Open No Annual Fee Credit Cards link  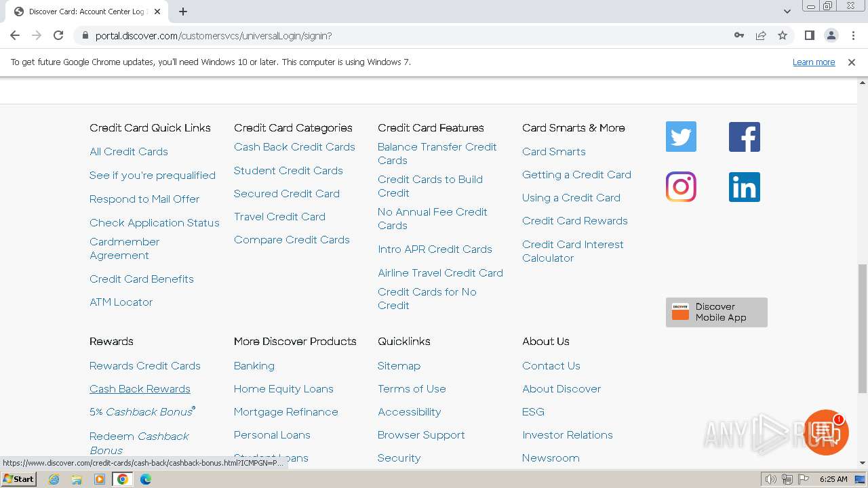tap(433, 219)
